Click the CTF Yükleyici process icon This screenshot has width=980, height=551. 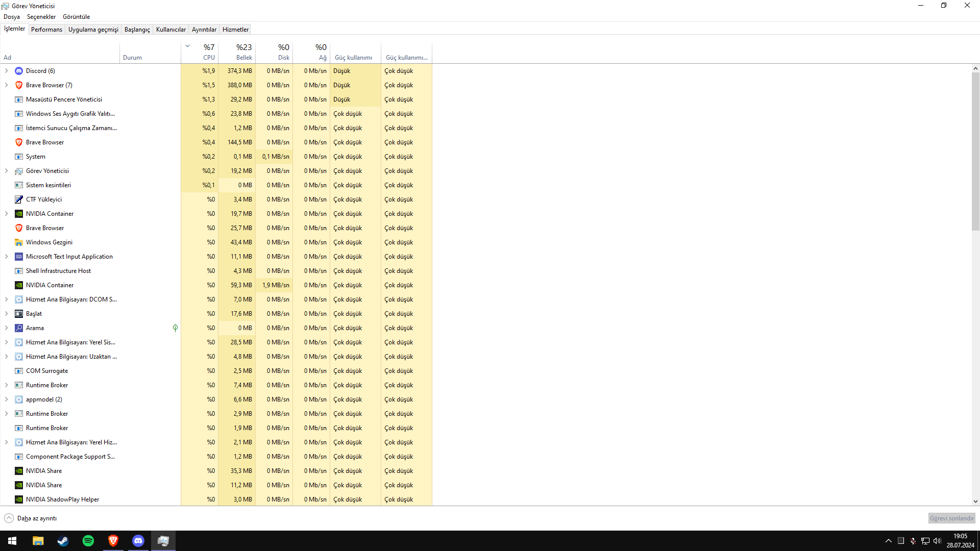(19, 199)
